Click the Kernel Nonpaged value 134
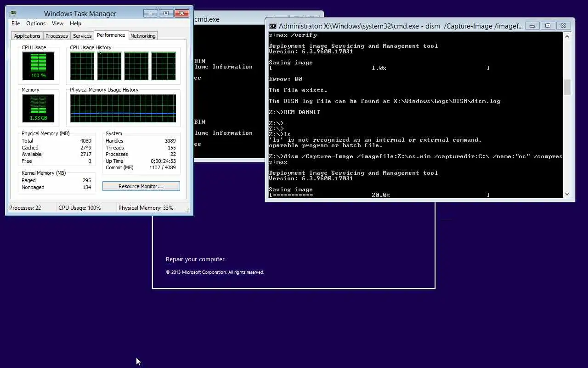This screenshot has width=588, height=368. (x=86, y=187)
